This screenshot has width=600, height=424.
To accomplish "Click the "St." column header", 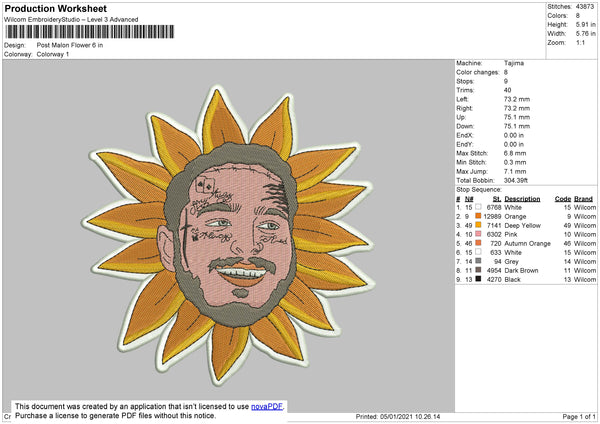I will pyautogui.click(x=497, y=199).
